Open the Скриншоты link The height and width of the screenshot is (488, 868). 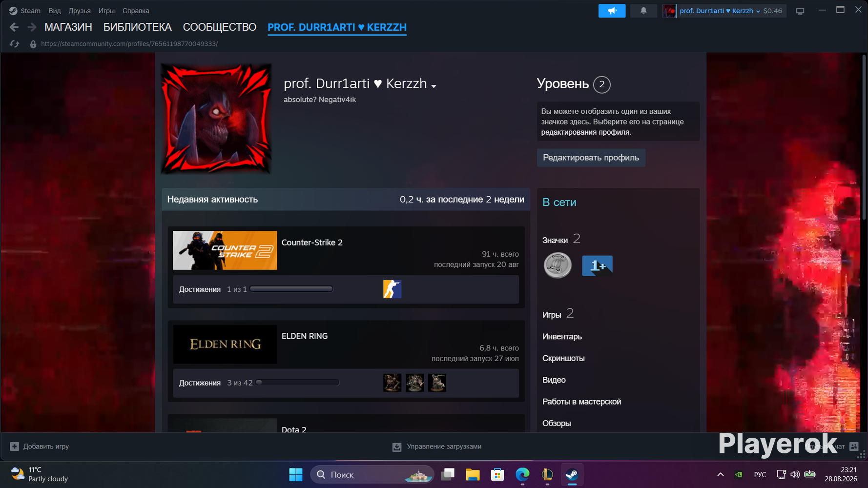(x=563, y=358)
